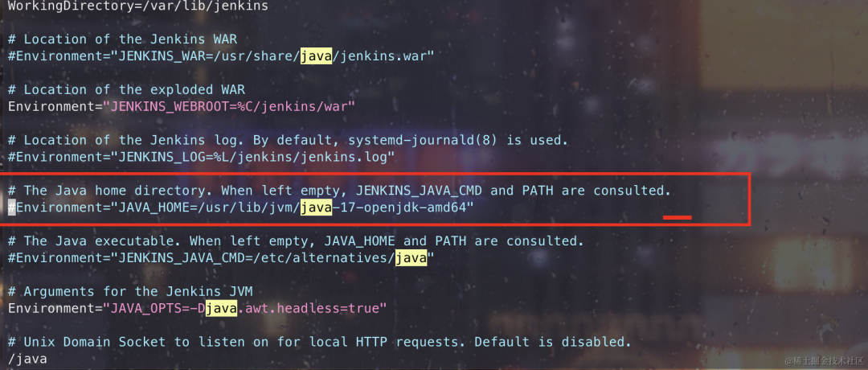Click the JAVA_OPTS=-Djava.awt.headless=true value
Image resolution: width=868 pixels, height=370 pixels.
click(x=244, y=309)
